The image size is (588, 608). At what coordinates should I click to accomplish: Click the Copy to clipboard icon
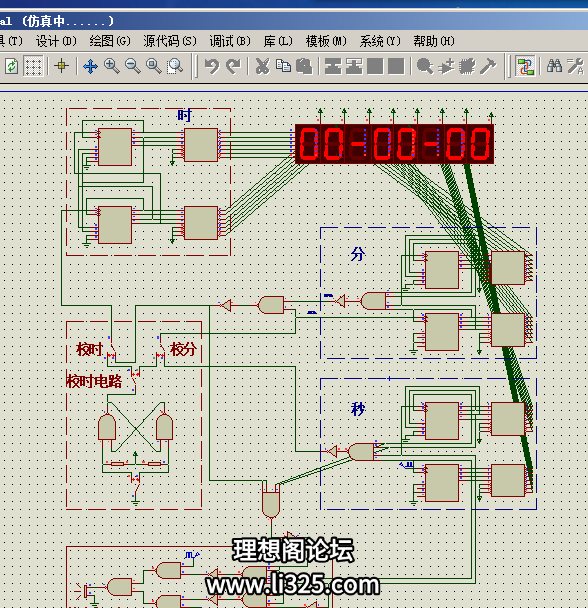point(283,66)
